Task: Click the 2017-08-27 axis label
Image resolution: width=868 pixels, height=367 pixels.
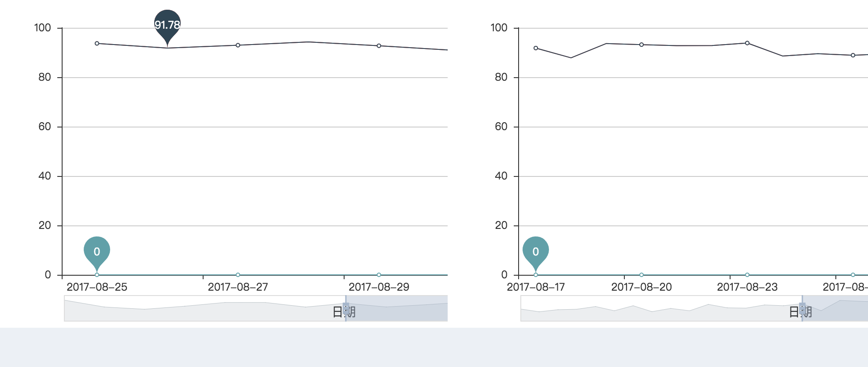Action: click(237, 287)
